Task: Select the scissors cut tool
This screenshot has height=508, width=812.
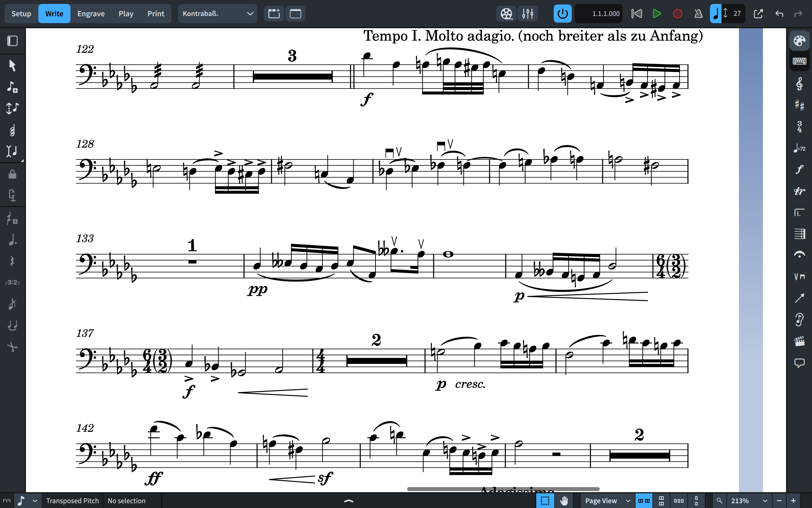Action: click(x=12, y=347)
